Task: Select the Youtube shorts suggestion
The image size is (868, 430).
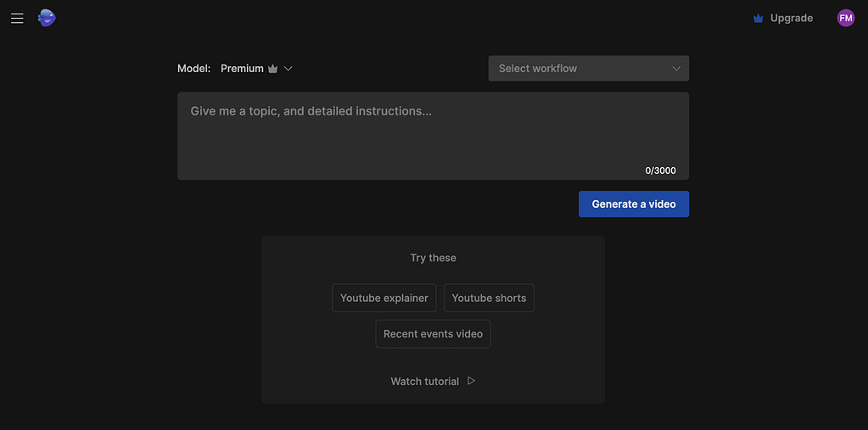Action: coord(489,298)
